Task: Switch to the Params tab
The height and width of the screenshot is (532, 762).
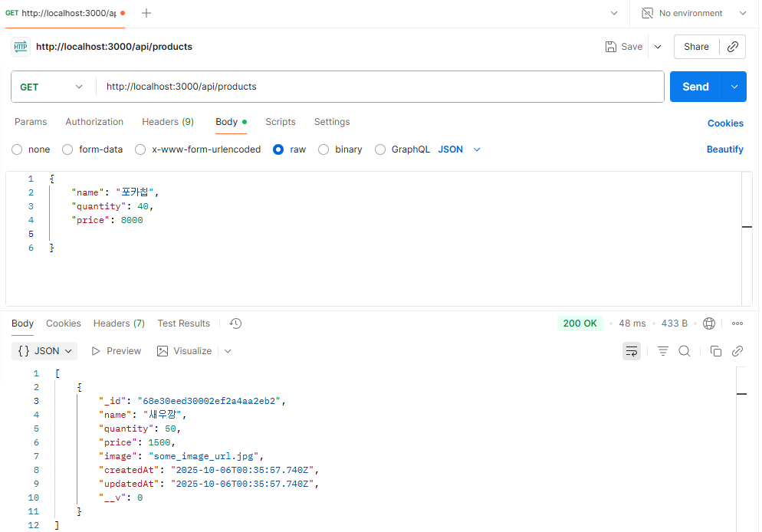Action: tap(31, 122)
